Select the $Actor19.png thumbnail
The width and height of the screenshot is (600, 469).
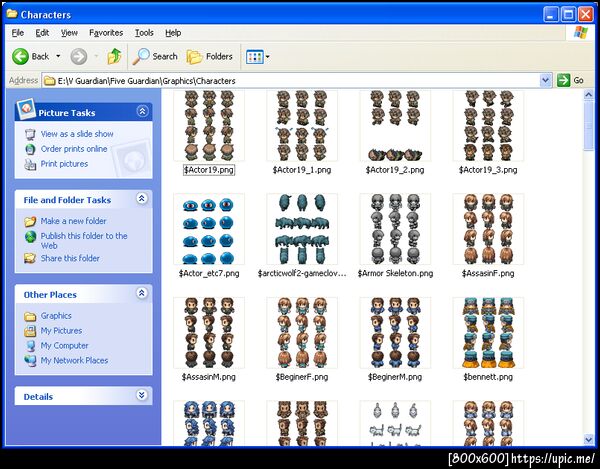tap(209, 125)
